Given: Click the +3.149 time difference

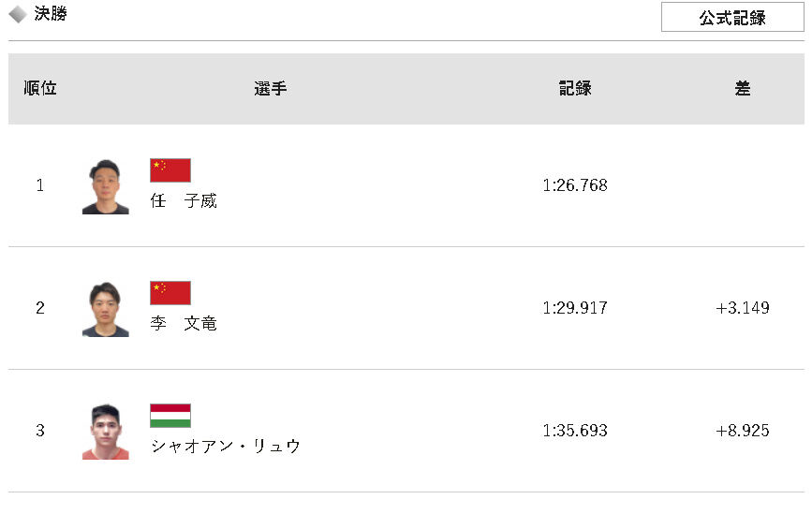Looking at the screenshot, I should (743, 308).
